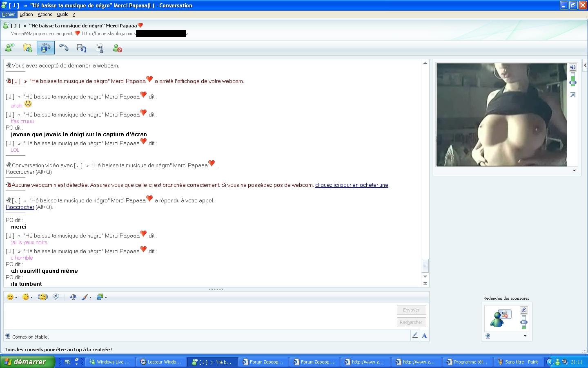Viewport: 588px width, 368px height.
Task: Switch to handwriting mode pen tab
Action: (x=415, y=335)
